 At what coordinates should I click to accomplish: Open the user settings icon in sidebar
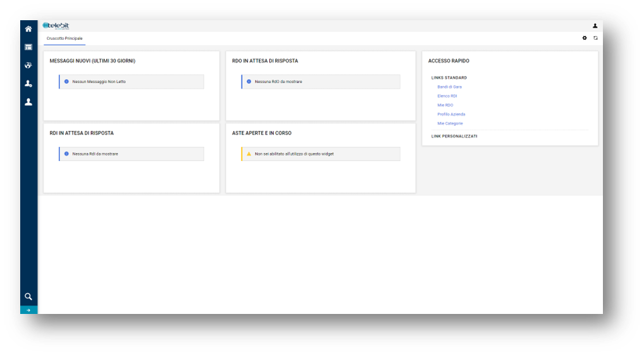coord(28,83)
